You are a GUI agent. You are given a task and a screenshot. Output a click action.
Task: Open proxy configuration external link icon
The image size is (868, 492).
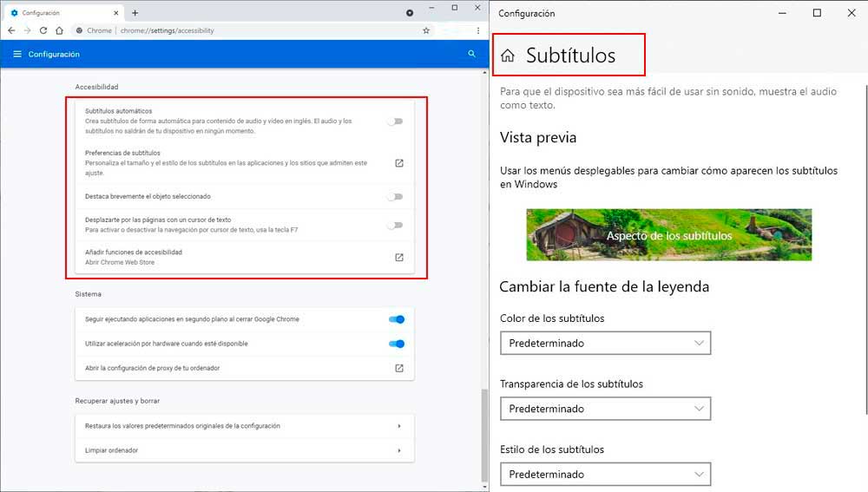(399, 368)
